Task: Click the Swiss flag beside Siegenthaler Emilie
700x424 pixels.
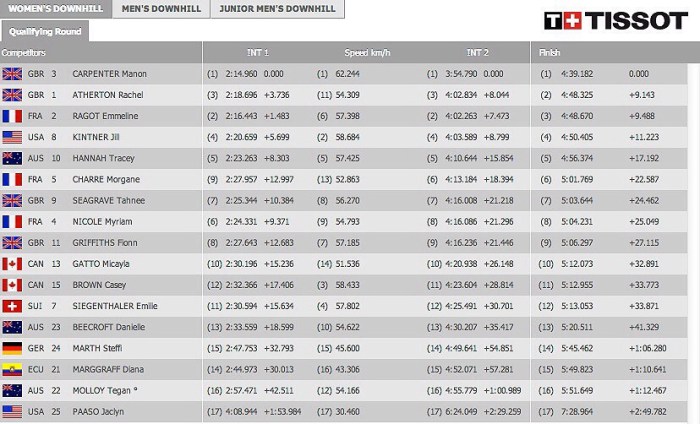Action: tap(13, 306)
